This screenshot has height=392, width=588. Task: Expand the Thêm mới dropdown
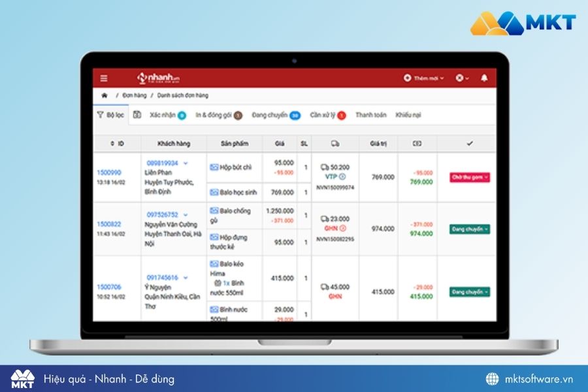tap(424, 78)
